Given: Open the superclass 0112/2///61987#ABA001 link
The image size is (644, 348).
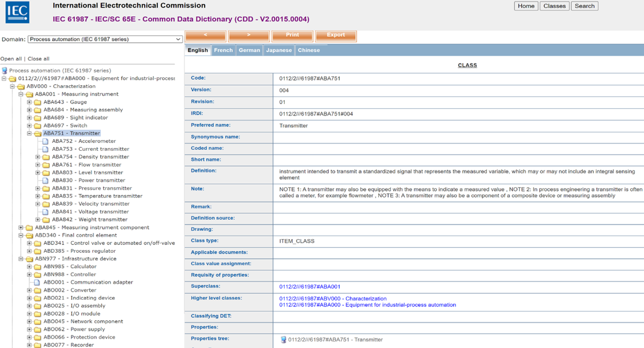Looking at the screenshot, I should click(x=310, y=287).
